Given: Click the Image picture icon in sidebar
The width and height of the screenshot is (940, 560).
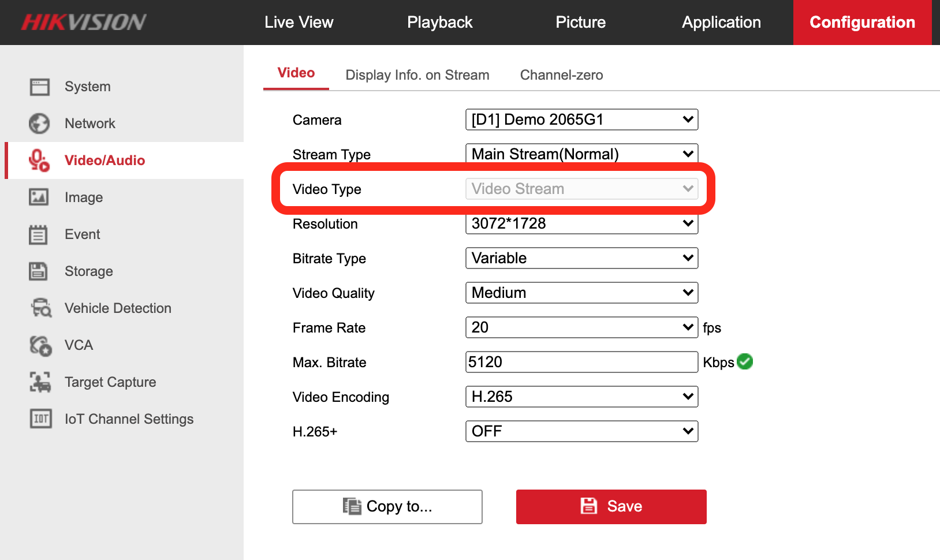Looking at the screenshot, I should point(39,197).
